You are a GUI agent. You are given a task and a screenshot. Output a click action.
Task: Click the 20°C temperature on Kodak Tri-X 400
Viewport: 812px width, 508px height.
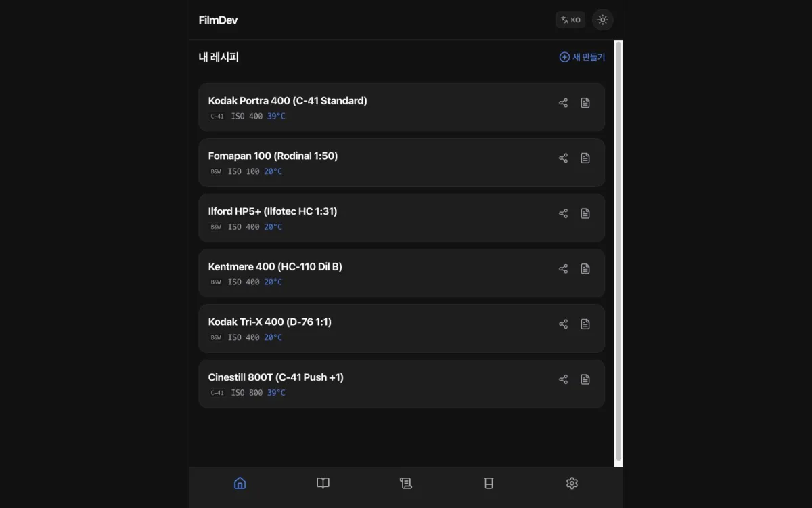tap(273, 337)
